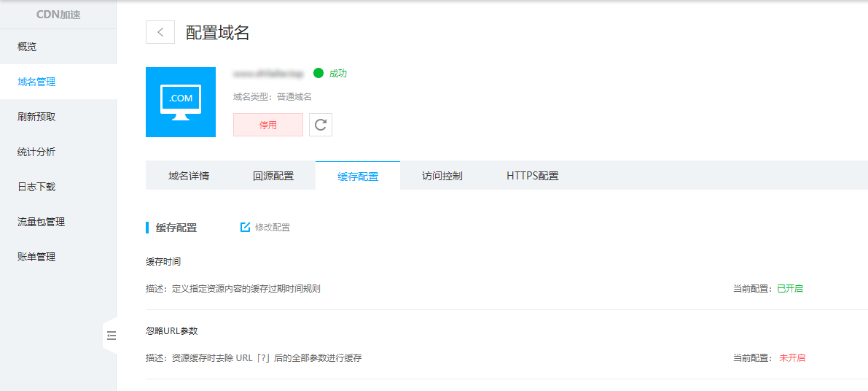This screenshot has height=391, width=868.
Task: Collapse the sidebar with the handle icon
Action: tap(112, 336)
